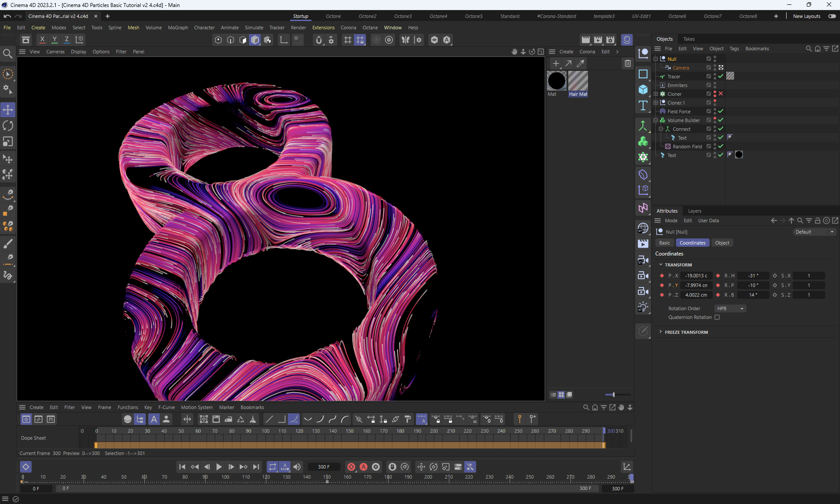Select the Move tool in left toolbar
This screenshot has width=840, height=504.
(8, 110)
